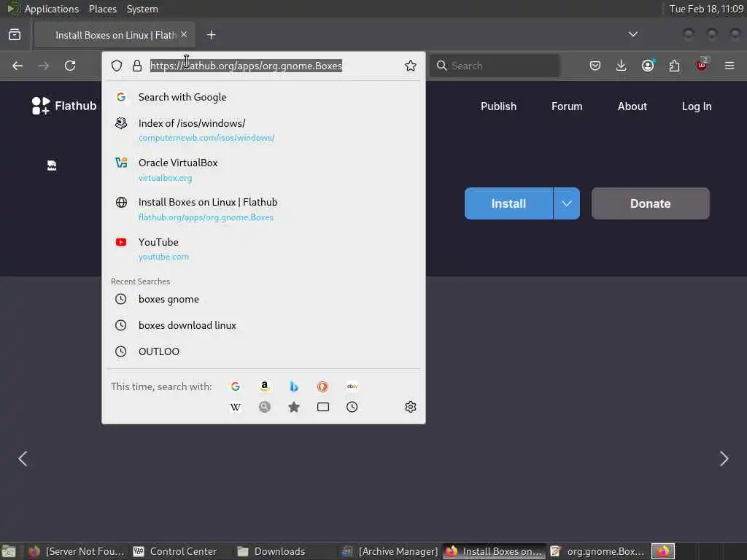The image size is (747, 560).
Task: Open the Pocket save icon
Action: point(595,66)
